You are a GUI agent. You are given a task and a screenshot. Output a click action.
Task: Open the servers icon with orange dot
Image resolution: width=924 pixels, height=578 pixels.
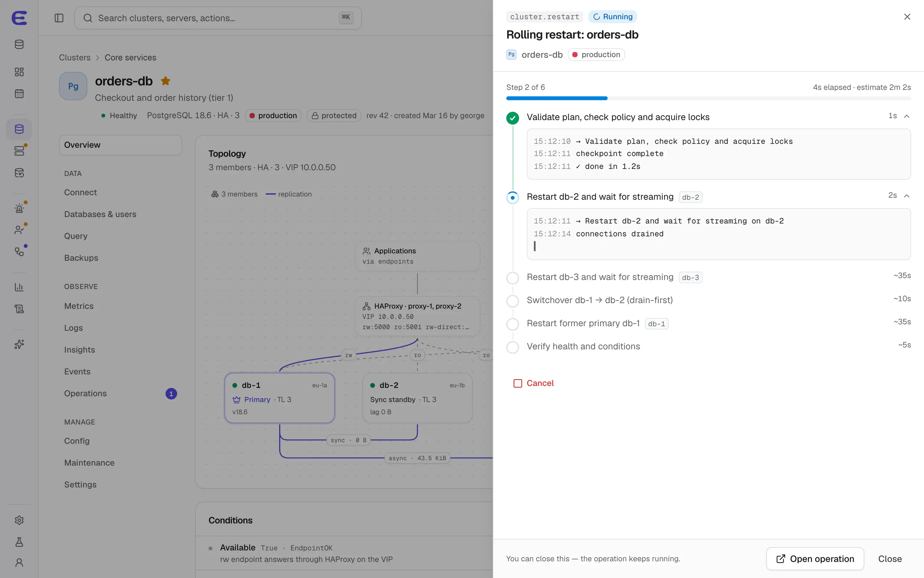19,151
